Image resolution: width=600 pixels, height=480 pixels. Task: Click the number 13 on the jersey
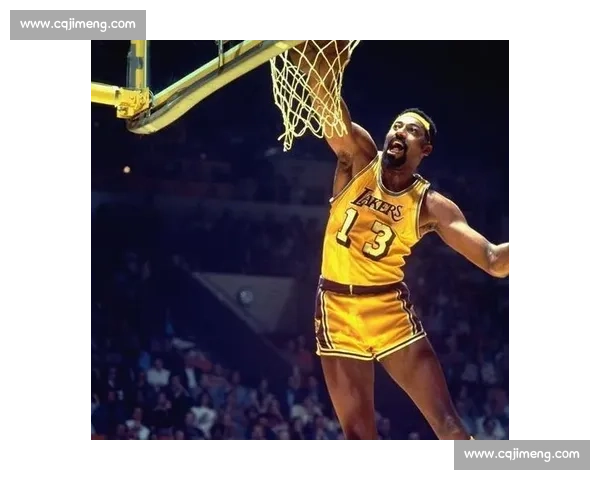364,236
